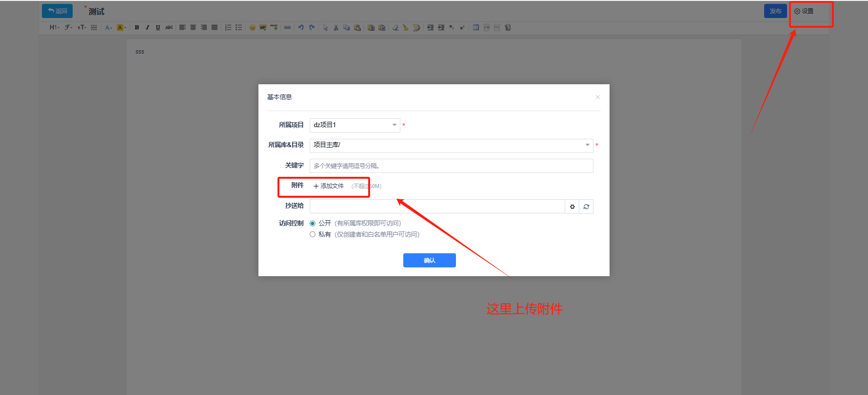The image size is (868, 395).
Task: Open the line height menu
Action: [94, 28]
